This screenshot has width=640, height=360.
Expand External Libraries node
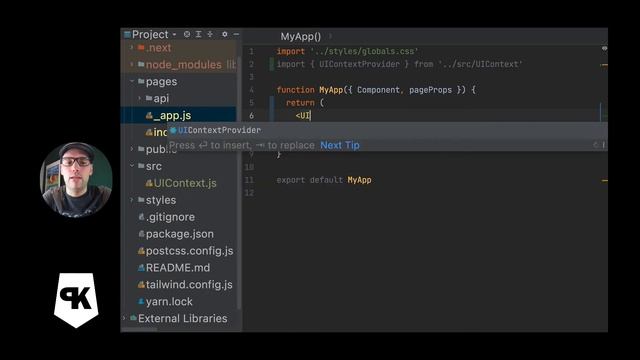(124, 318)
